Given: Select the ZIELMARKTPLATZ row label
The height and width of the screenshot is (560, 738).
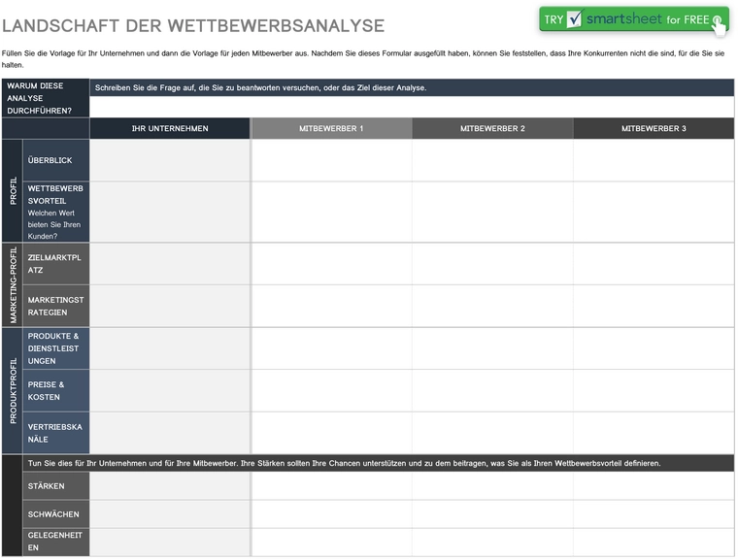Looking at the screenshot, I should (x=56, y=264).
